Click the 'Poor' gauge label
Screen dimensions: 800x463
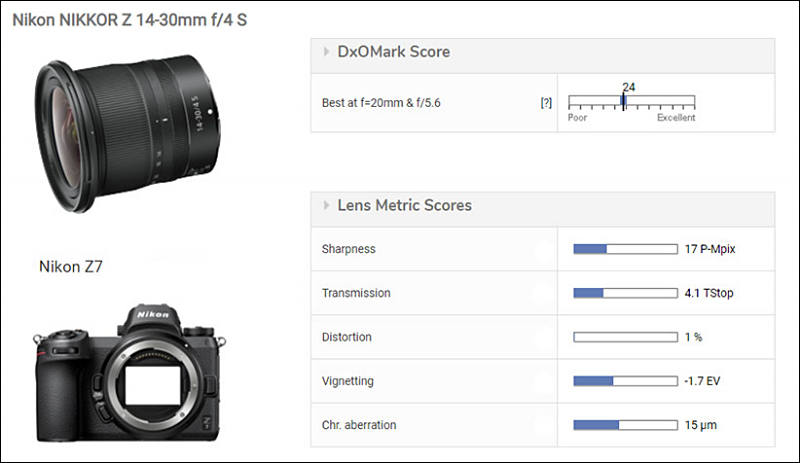click(x=578, y=117)
